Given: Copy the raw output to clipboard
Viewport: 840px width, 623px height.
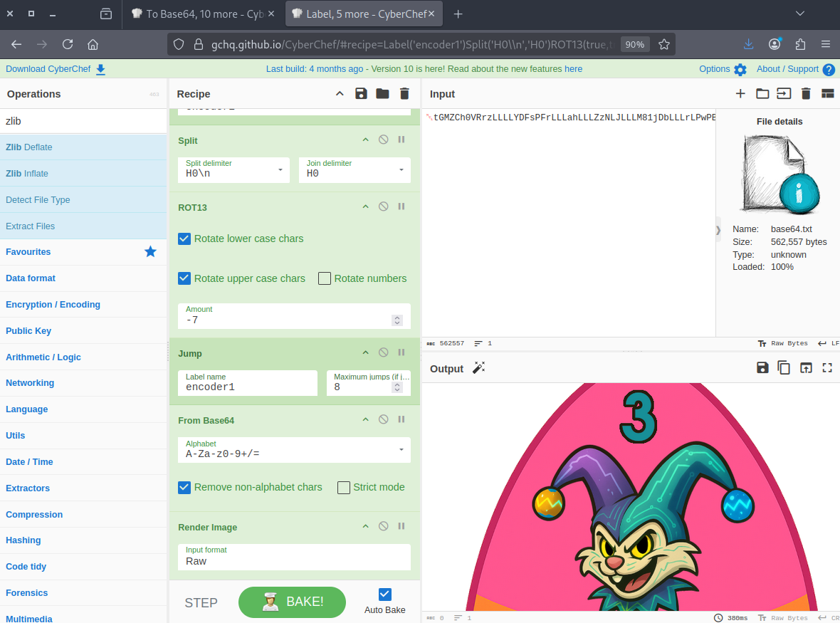Looking at the screenshot, I should click(784, 368).
